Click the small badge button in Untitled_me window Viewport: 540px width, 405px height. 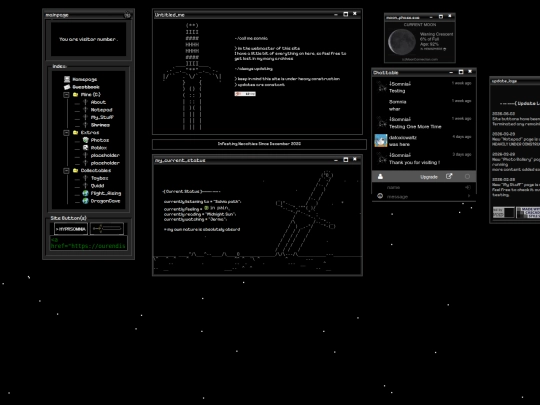pyautogui.click(x=245, y=94)
